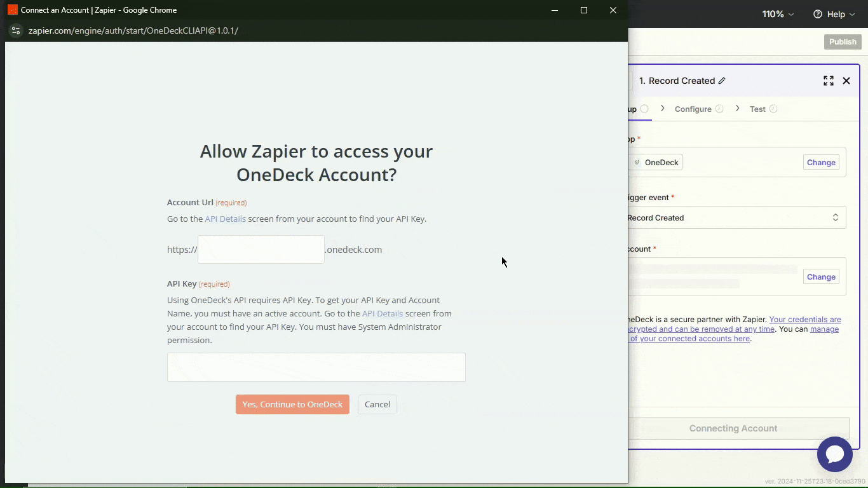Switch to the Configure tab

(x=699, y=109)
